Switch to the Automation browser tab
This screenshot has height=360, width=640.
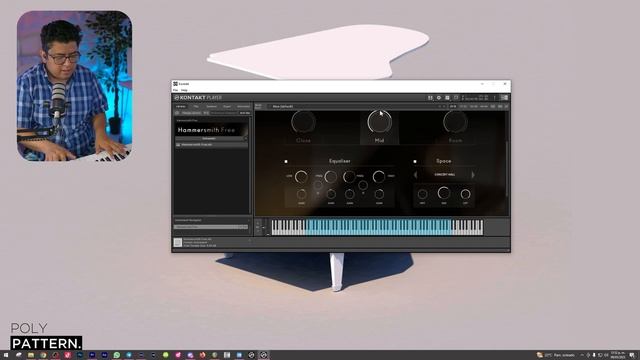[x=243, y=107]
